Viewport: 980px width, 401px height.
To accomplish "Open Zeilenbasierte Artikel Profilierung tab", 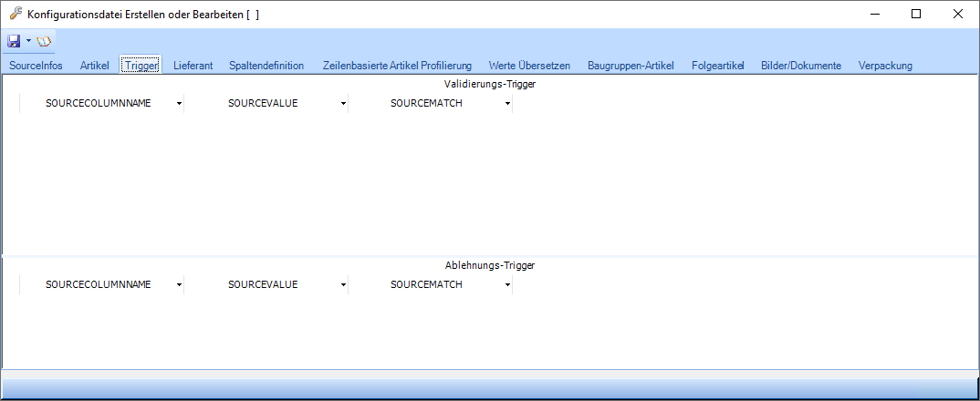I will [x=397, y=66].
